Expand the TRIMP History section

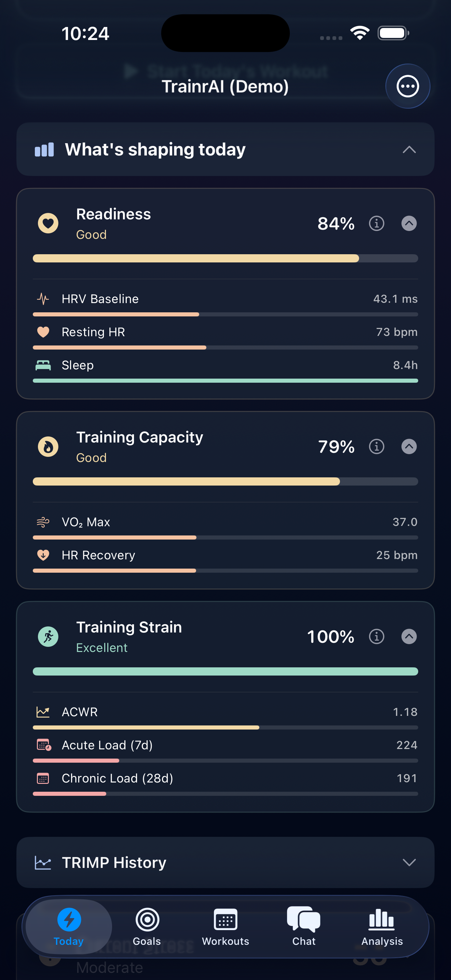coord(409,862)
